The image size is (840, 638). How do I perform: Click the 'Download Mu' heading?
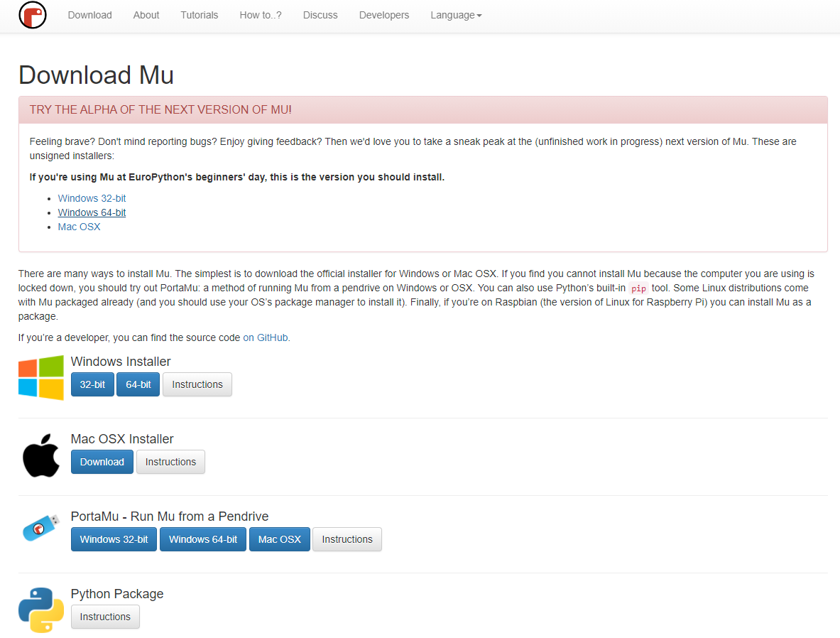coord(96,75)
